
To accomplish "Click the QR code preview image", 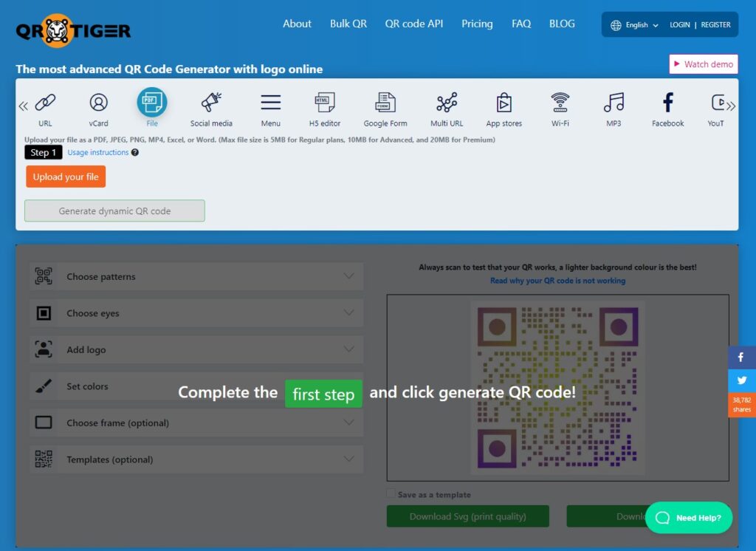I will [x=558, y=388].
